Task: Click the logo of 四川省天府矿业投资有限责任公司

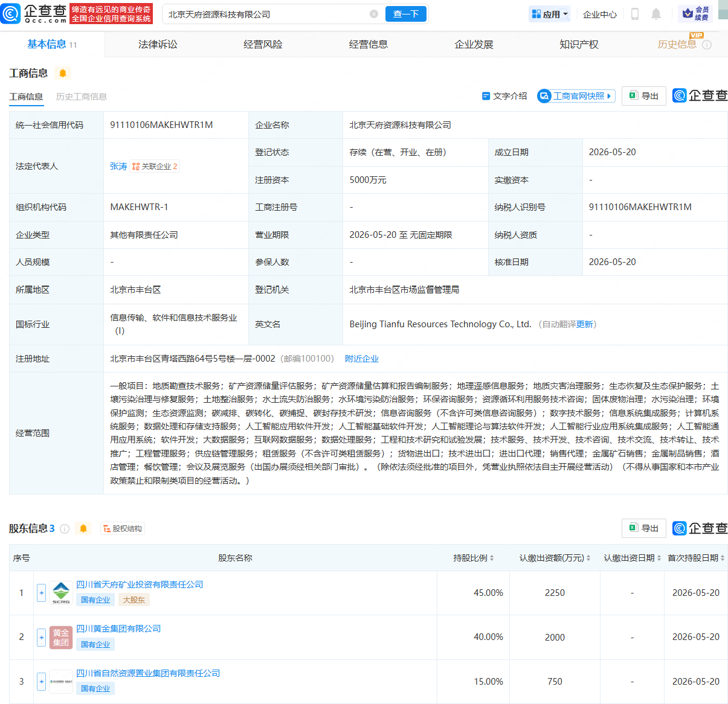Action: coord(61,593)
